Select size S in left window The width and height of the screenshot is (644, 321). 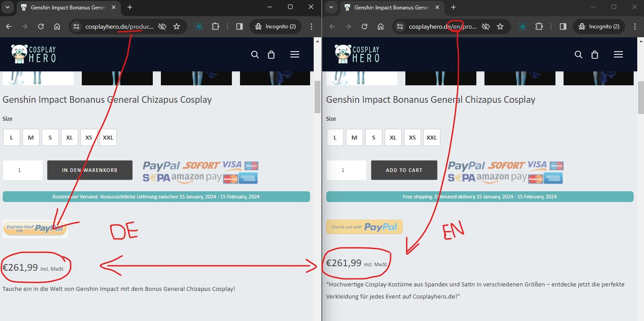point(50,138)
